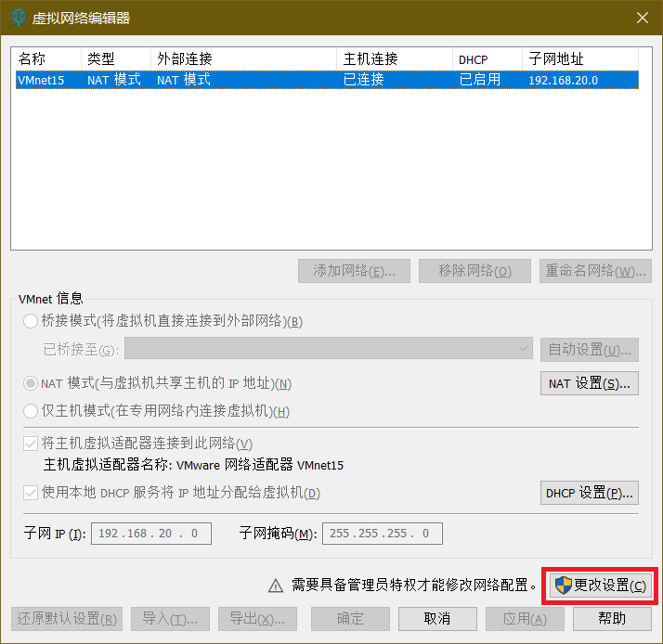The width and height of the screenshot is (663, 644).
Task: Click the Virtual Network Editor title bar icon
Action: [x=18, y=18]
